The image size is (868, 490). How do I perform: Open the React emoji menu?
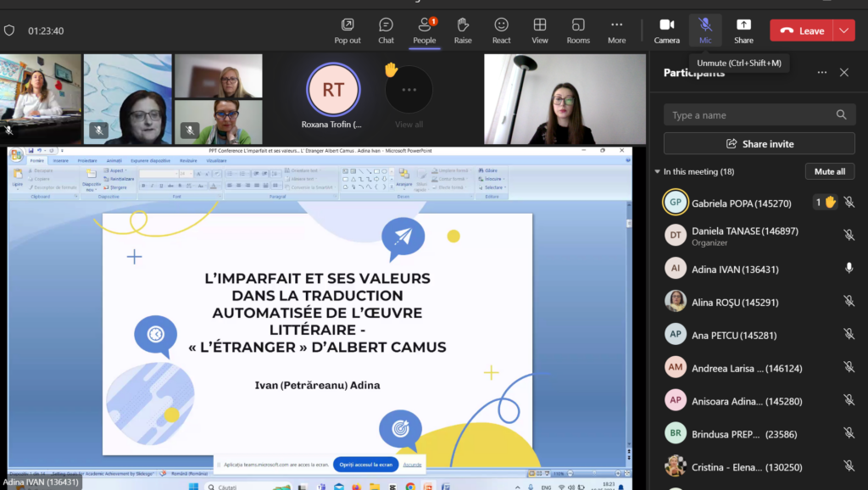point(502,31)
